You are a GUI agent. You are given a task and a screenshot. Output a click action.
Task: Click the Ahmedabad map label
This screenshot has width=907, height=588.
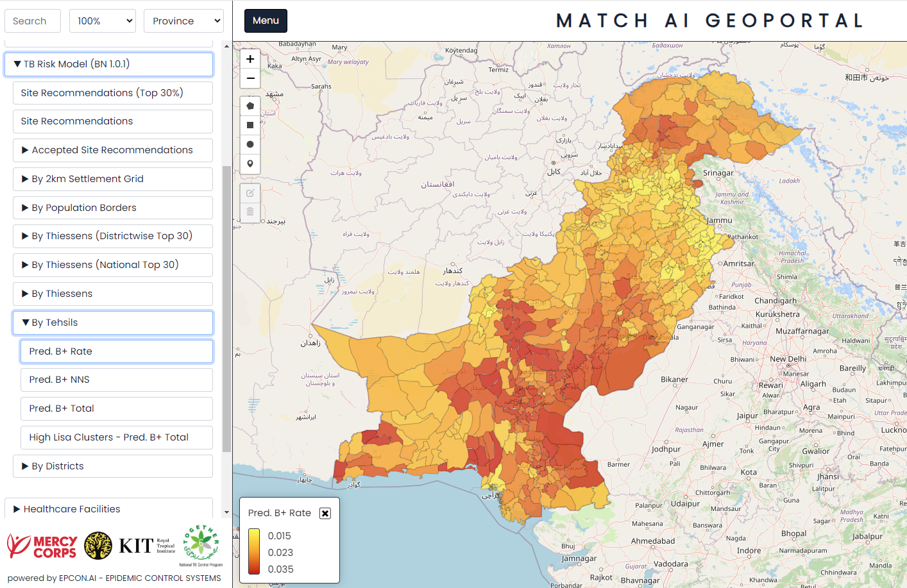653,541
